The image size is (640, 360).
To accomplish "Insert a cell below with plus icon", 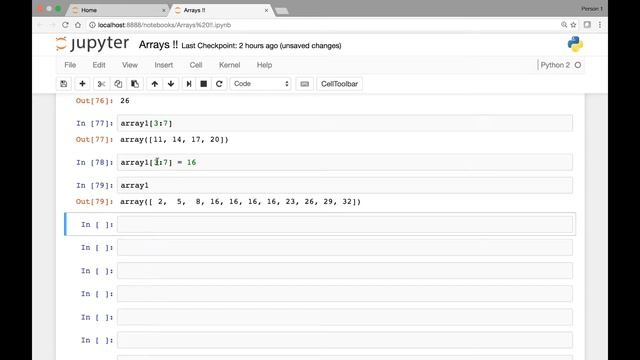I will [x=82, y=84].
